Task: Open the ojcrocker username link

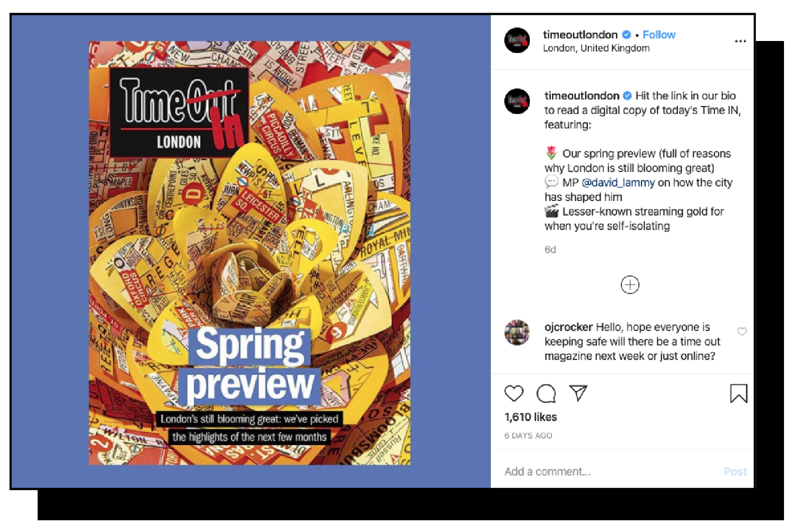Action: [x=568, y=327]
